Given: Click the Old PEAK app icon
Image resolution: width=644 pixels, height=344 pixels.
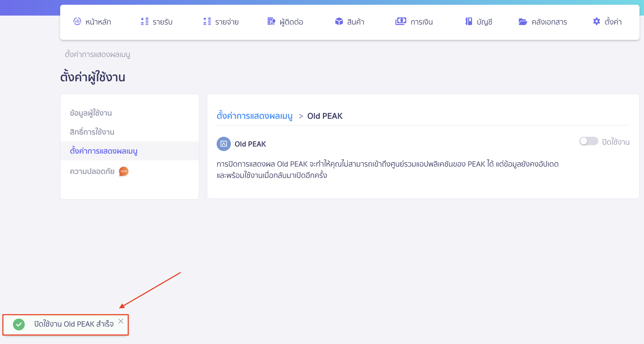Looking at the screenshot, I should (223, 144).
